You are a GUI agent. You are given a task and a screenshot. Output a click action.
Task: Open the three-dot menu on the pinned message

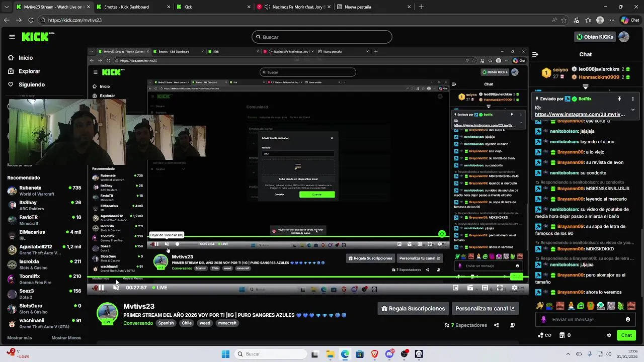[x=633, y=99]
